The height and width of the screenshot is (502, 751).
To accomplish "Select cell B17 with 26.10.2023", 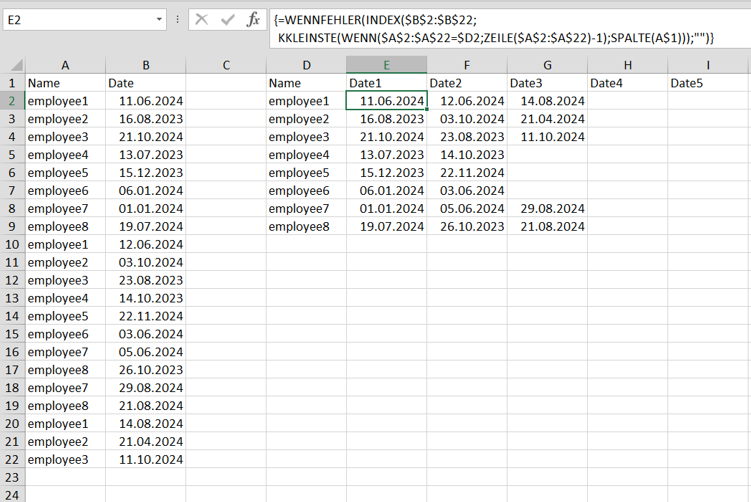I will pos(146,370).
